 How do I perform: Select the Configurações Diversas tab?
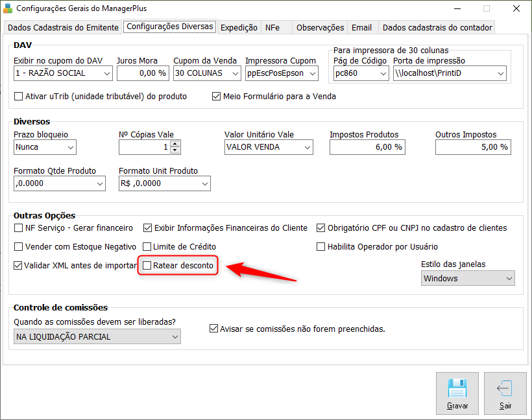(169, 27)
